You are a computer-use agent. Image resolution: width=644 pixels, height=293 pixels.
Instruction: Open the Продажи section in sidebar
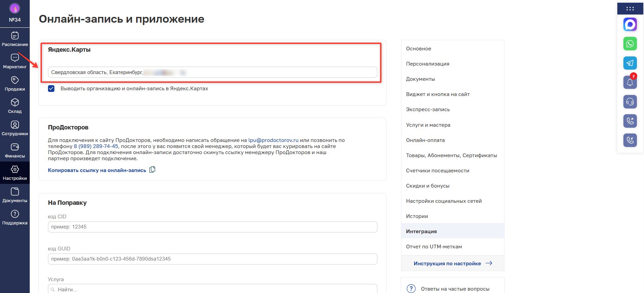15,83
